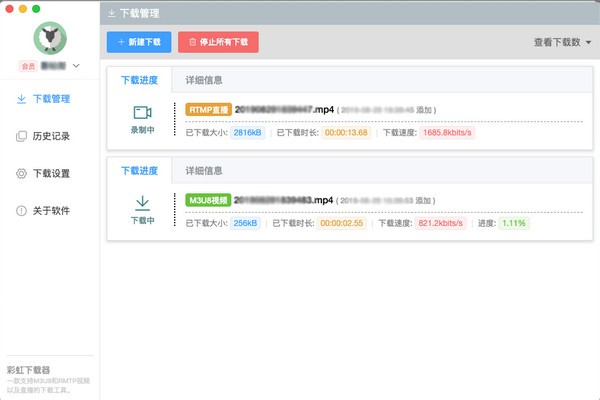Click the blue 新建下载 button
The width and height of the screenshot is (600, 400).
139,42
